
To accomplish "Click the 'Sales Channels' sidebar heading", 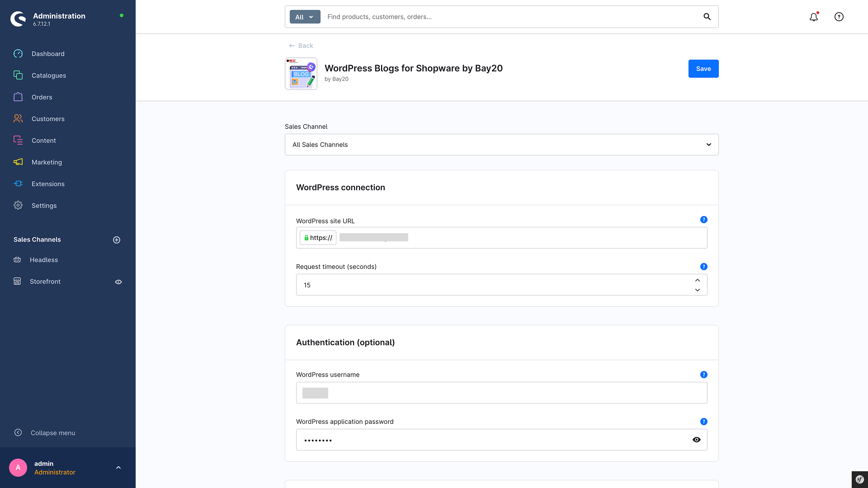I will pyautogui.click(x=37, y=239).
